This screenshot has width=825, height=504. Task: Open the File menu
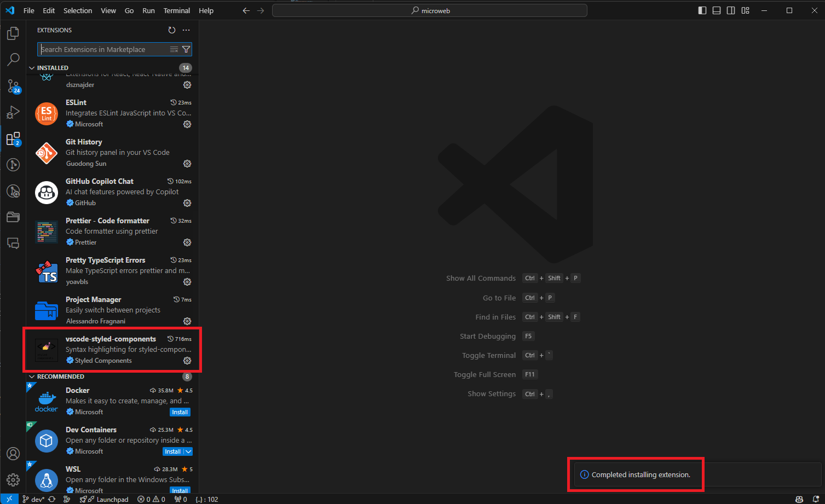click(29, 10)
